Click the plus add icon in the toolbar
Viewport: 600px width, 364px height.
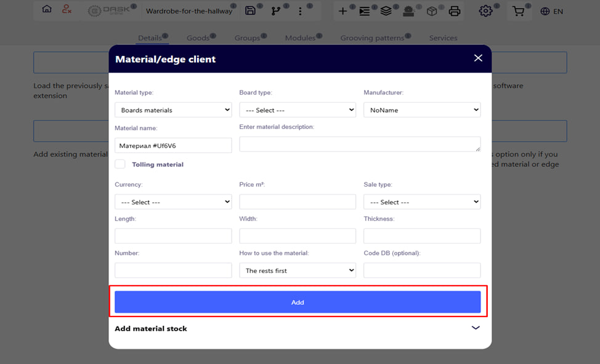343,11
